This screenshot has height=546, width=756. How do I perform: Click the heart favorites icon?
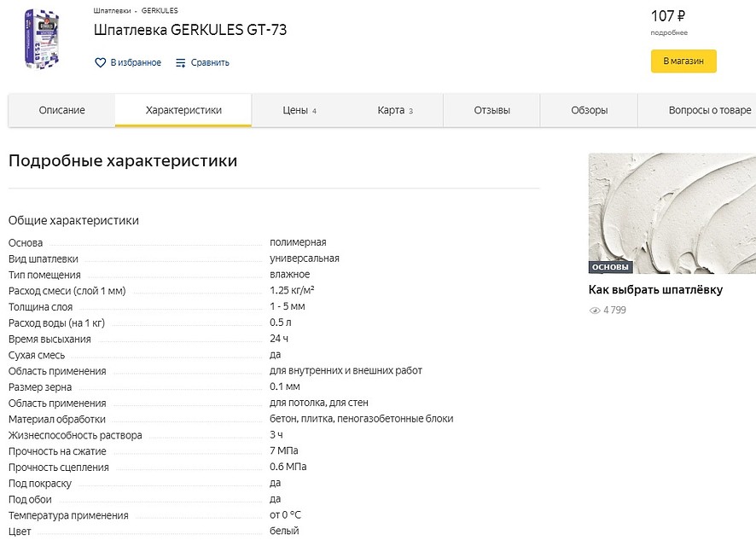[x=100, y=62]
